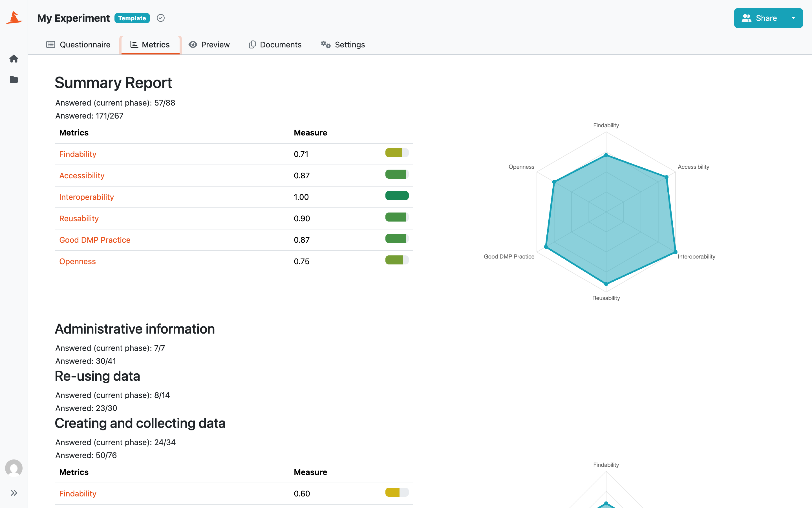Click the Openness 0.75 progress bar
Viewport: 812px width, 508px height.
[x=397, y=260]
